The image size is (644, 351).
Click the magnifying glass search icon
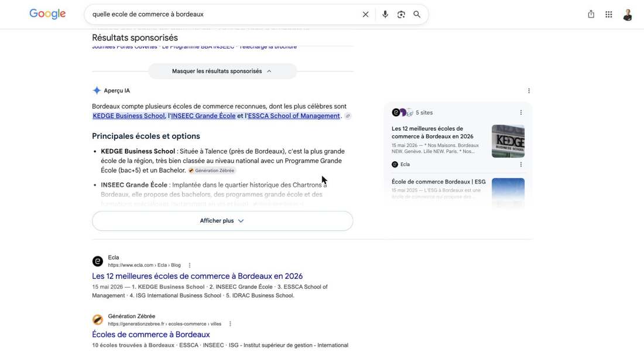(417, 15)
